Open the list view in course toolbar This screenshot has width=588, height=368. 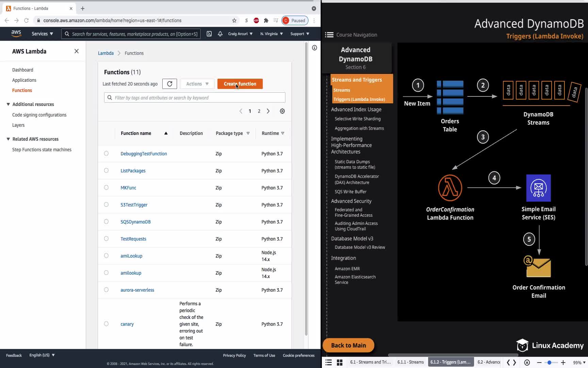tap(328, 363)
